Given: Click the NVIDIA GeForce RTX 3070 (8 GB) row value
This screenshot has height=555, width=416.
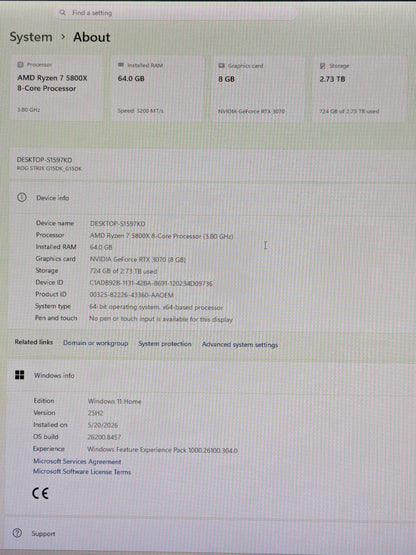Looking at the screenshot, I should (x=138, y=259).
